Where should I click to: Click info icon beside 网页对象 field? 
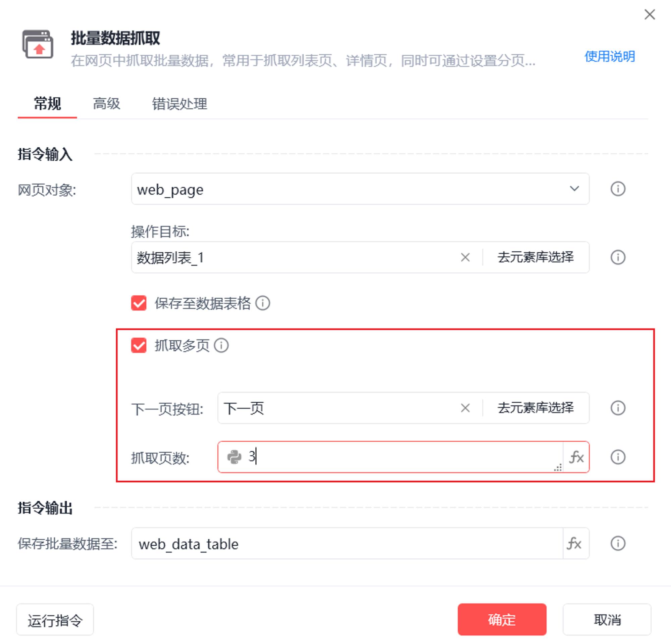pyautogui.click(x=618, y=189)
